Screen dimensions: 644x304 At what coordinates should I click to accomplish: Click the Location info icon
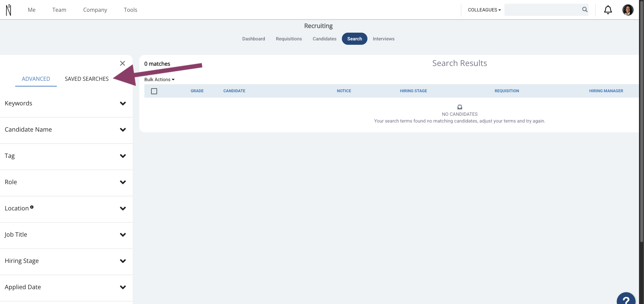point(32,207)
